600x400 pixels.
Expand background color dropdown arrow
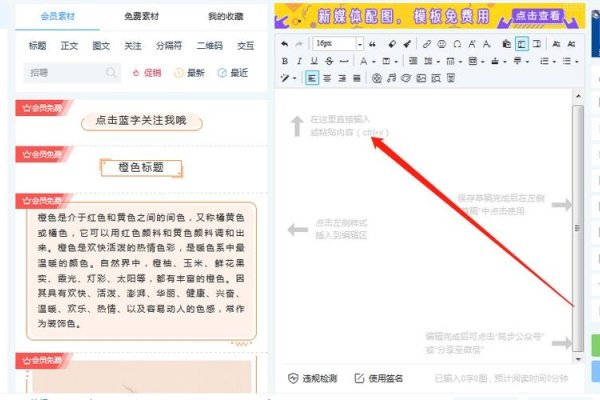pyautogui.click(x=396, y=62)
